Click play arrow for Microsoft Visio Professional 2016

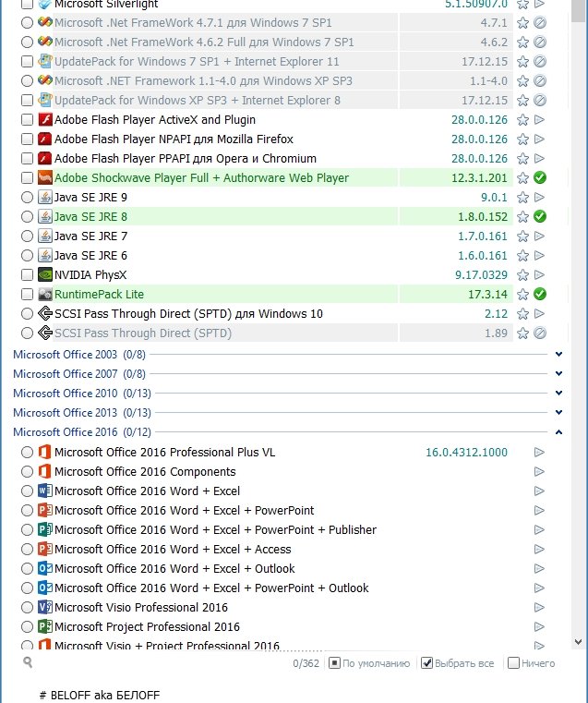click(x=540, y=608)
